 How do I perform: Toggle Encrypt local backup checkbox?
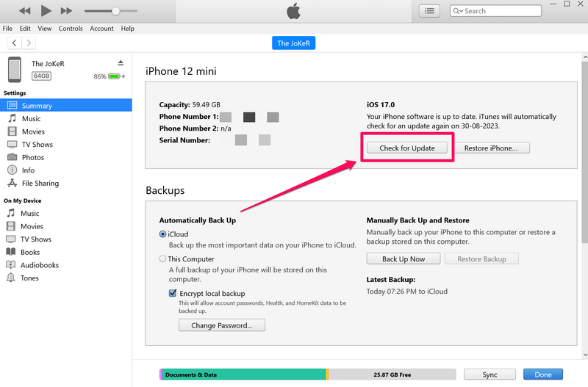coord(173,293)
